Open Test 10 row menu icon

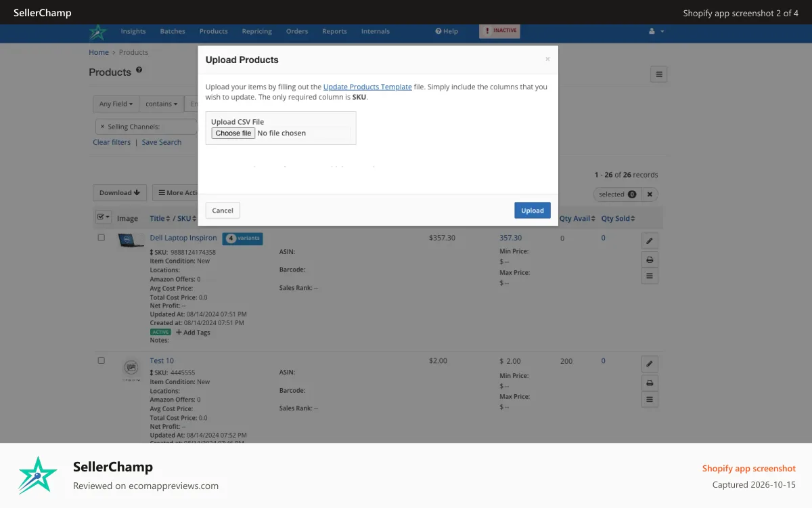[650, 399]
